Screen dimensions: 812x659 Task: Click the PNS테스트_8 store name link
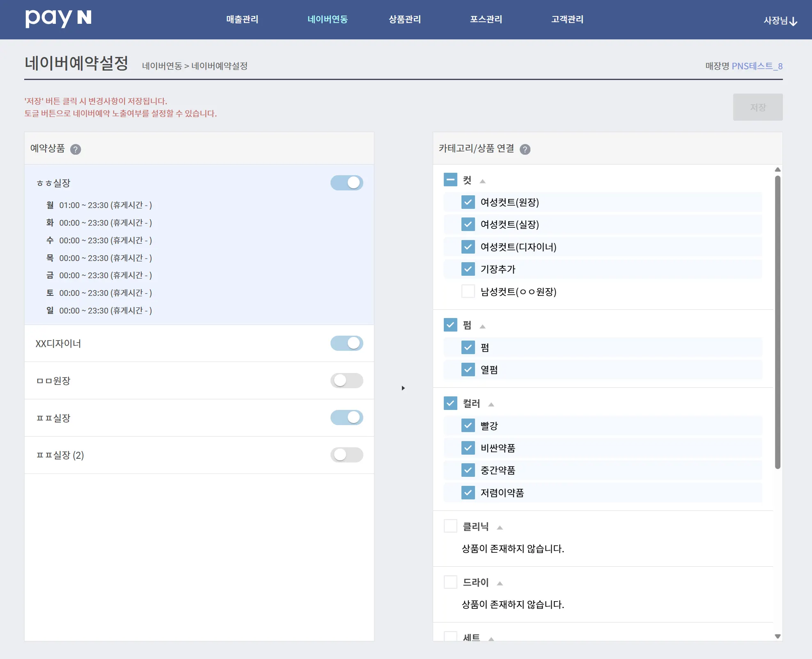click(x=757, y=66)
